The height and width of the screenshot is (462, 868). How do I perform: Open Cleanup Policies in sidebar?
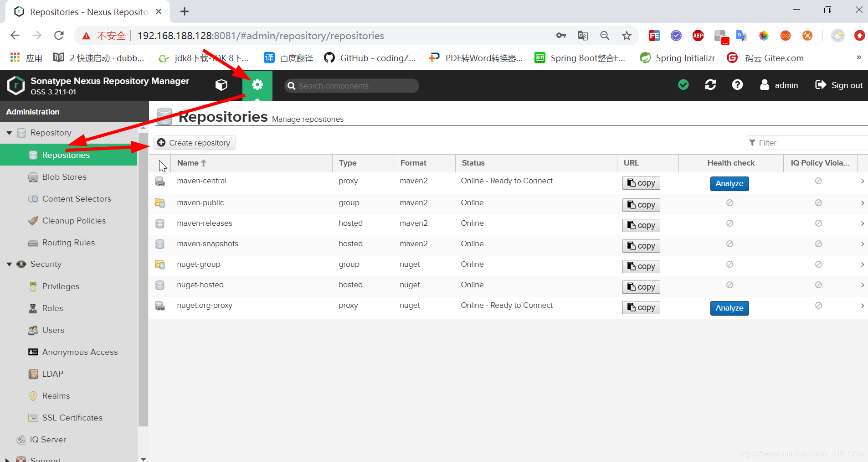coord(68,221)
